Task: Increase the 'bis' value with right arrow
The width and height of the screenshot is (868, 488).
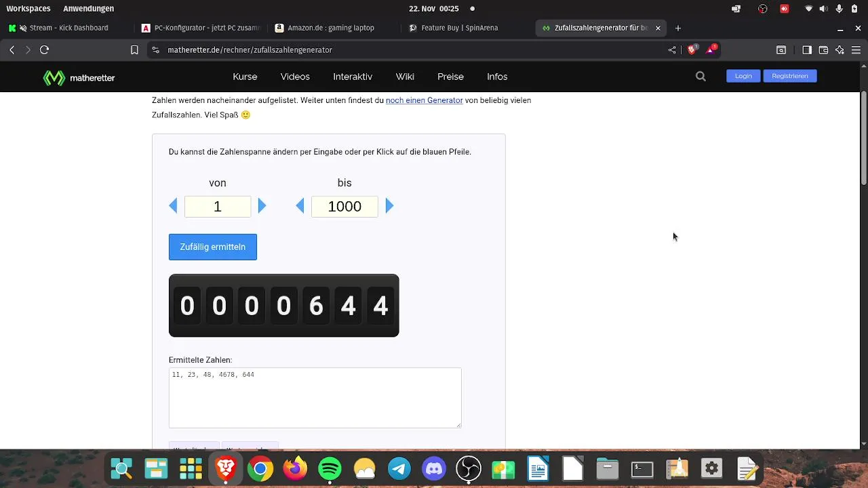Action: coord(389,206)
